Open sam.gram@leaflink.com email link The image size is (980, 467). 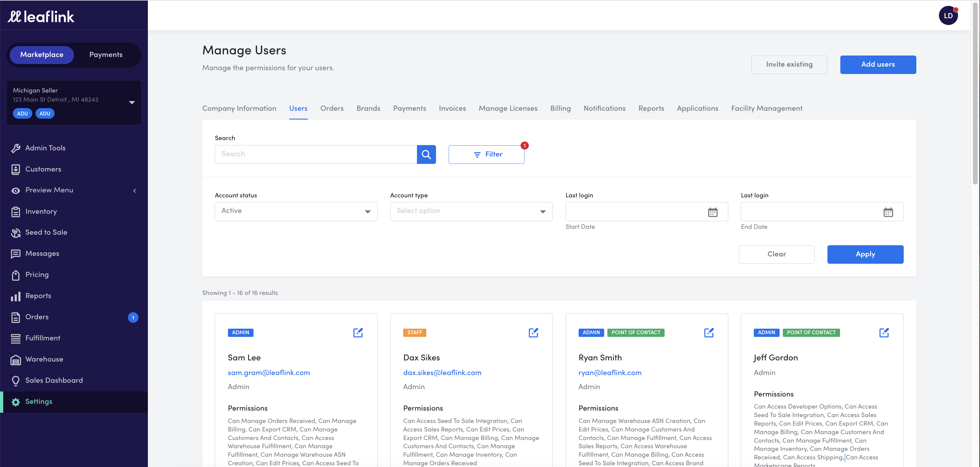[268, 373]
